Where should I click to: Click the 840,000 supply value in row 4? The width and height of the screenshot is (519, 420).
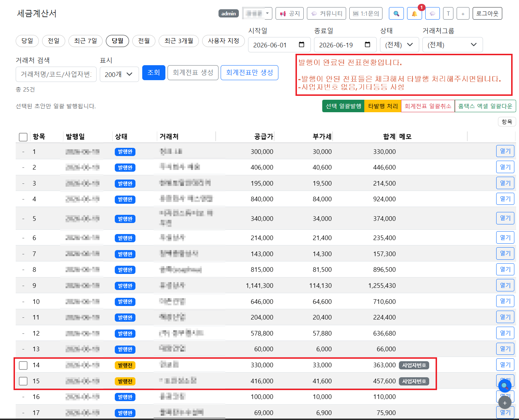[262, 199]
